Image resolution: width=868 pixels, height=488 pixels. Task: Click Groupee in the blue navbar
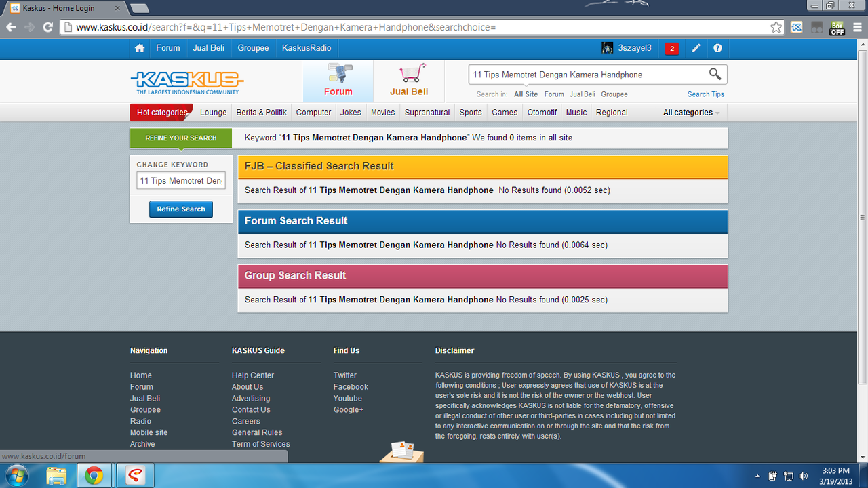(x=253, y=48)
